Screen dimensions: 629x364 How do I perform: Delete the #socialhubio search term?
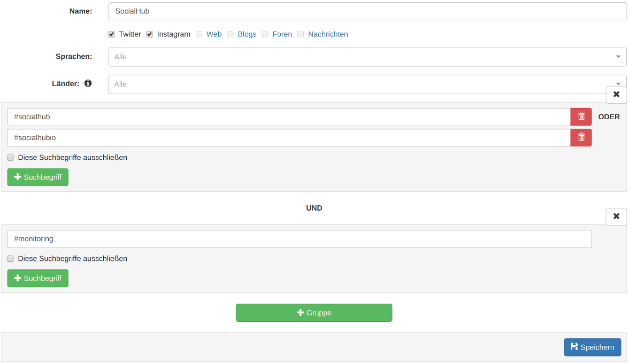[581, 137]
